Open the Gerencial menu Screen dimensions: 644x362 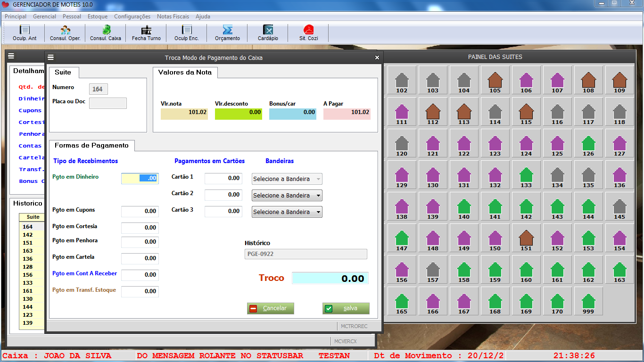(x=44, y=16)
